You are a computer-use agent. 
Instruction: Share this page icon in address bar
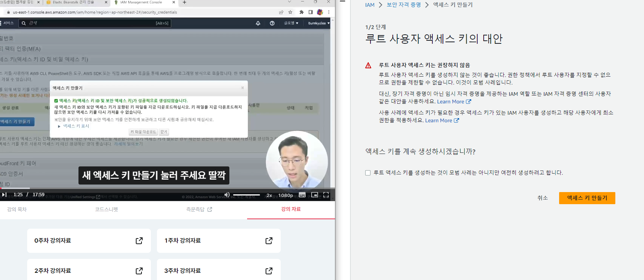tap(281, 12)
